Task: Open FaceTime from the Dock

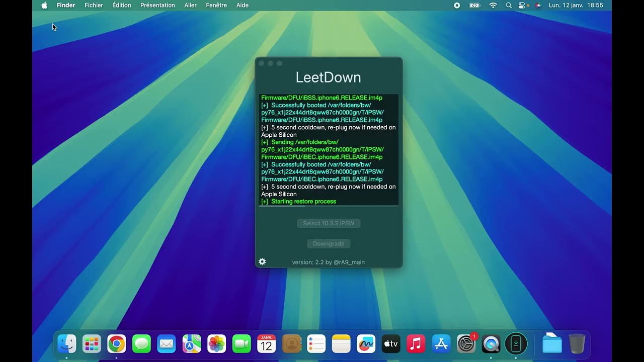Action: (x=242, y=344)
